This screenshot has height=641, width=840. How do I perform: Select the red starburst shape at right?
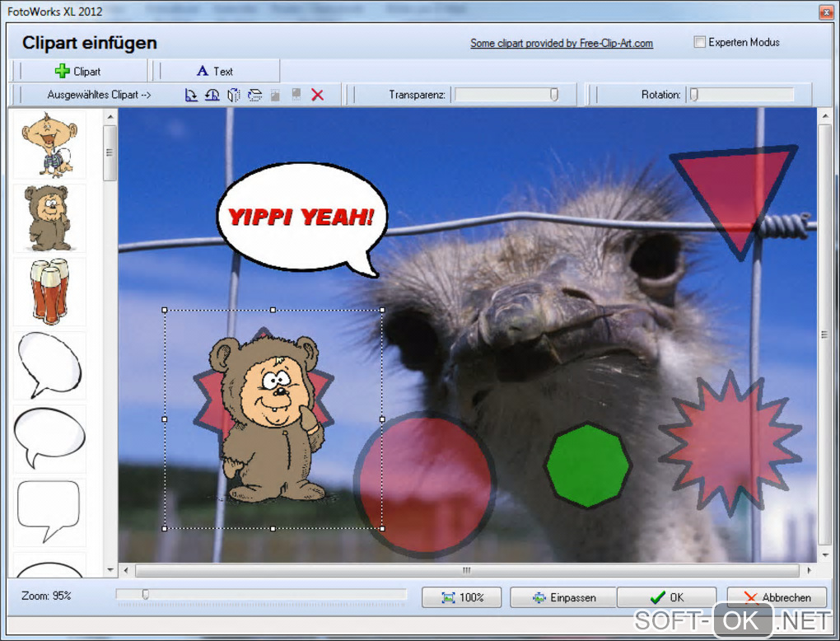[730, 444]
